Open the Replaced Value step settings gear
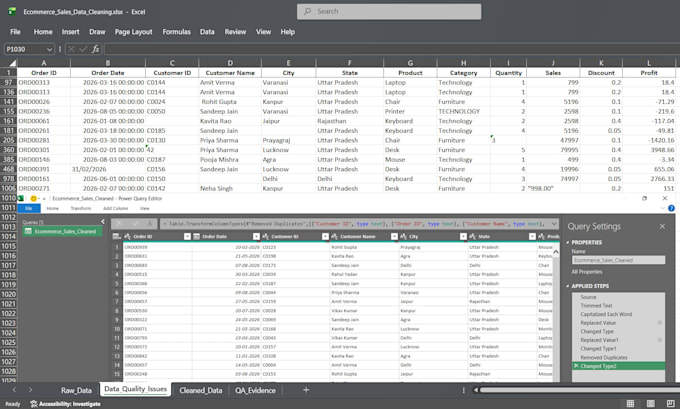The image size is (680, 409). point(660,323)
